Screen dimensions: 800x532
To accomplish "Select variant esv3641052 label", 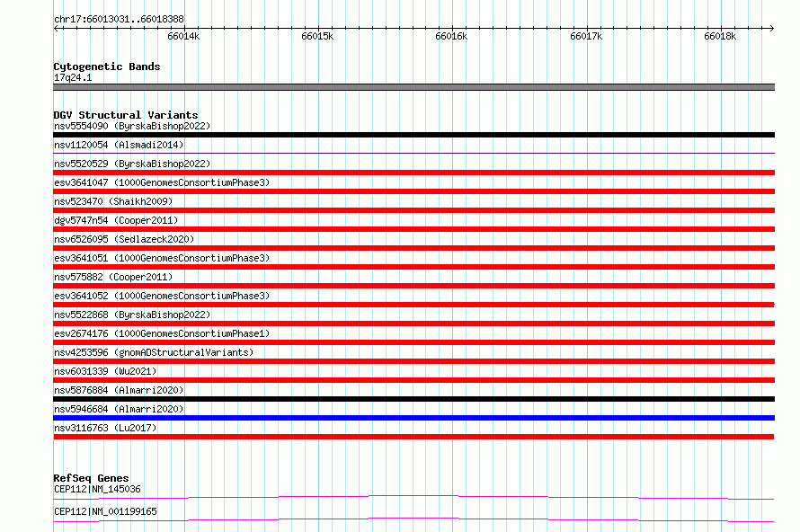I will pyautogui.click(x=162, y=296).
